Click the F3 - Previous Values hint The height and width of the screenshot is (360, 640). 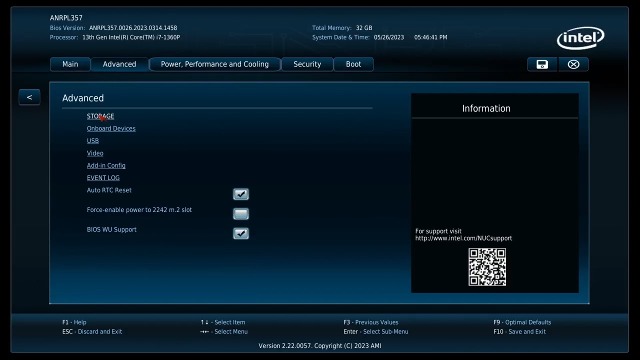pos(371,322)
